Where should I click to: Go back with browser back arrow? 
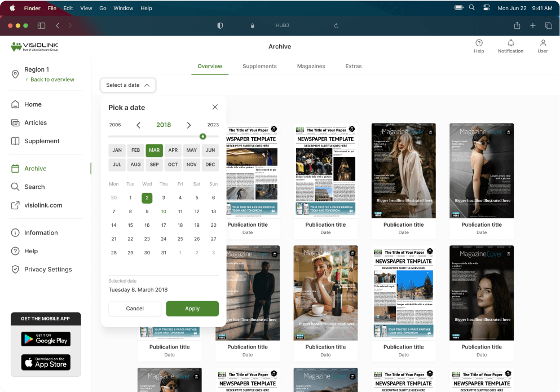click(58, 25)
